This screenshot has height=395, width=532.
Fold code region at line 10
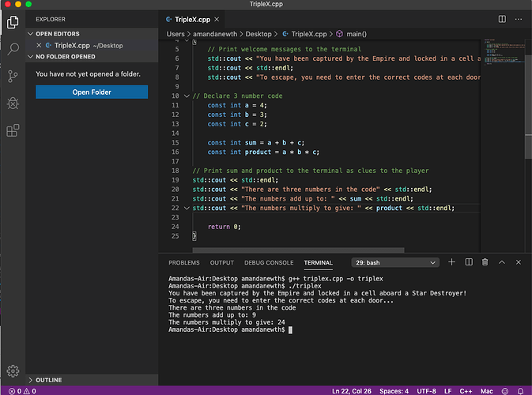click(x=187, y=96)
